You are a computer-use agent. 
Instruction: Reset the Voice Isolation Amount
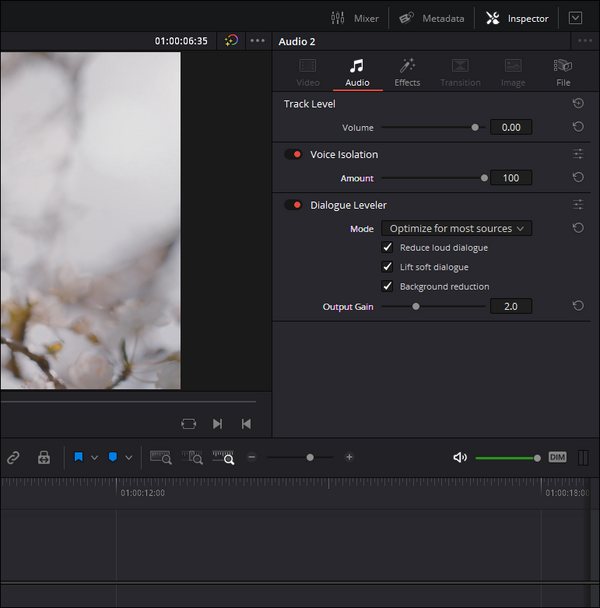point(578,177)
